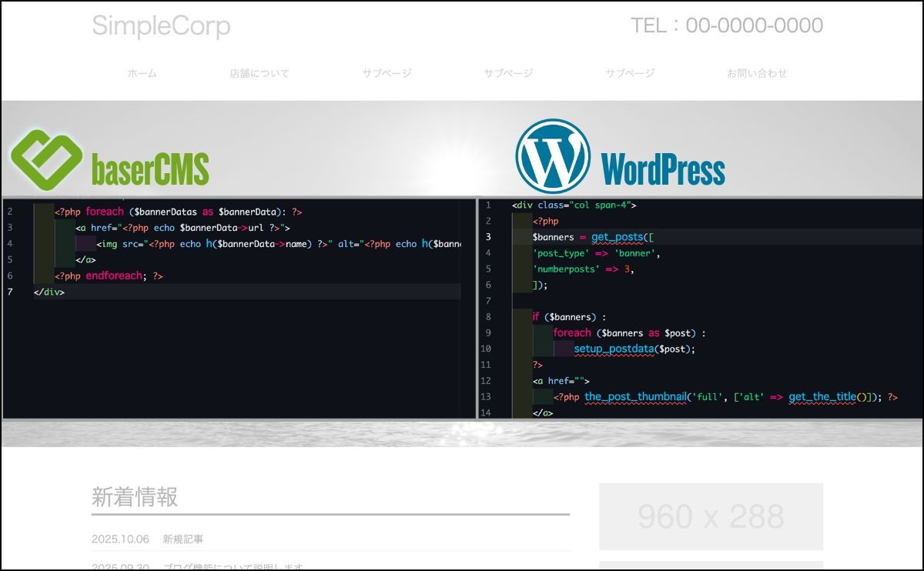The image size is (924, 571).
Task: Open the お問い合わせ contact page
Action: click(x=757, y=74)
